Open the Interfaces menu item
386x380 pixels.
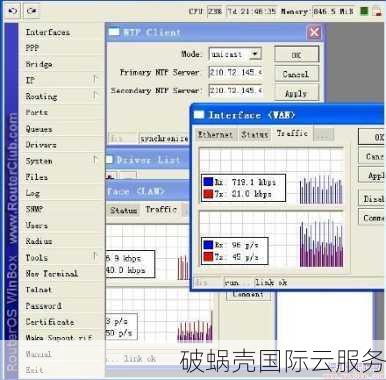[48, 32]
